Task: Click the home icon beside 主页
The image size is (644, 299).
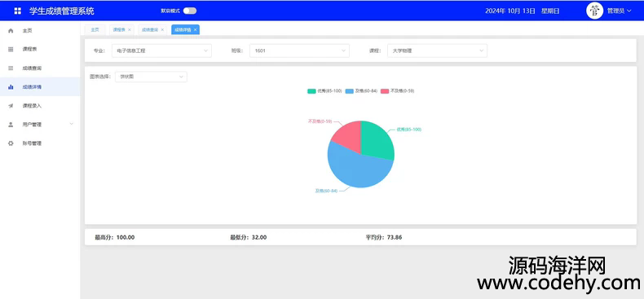Action: click(x=11, y=31)
